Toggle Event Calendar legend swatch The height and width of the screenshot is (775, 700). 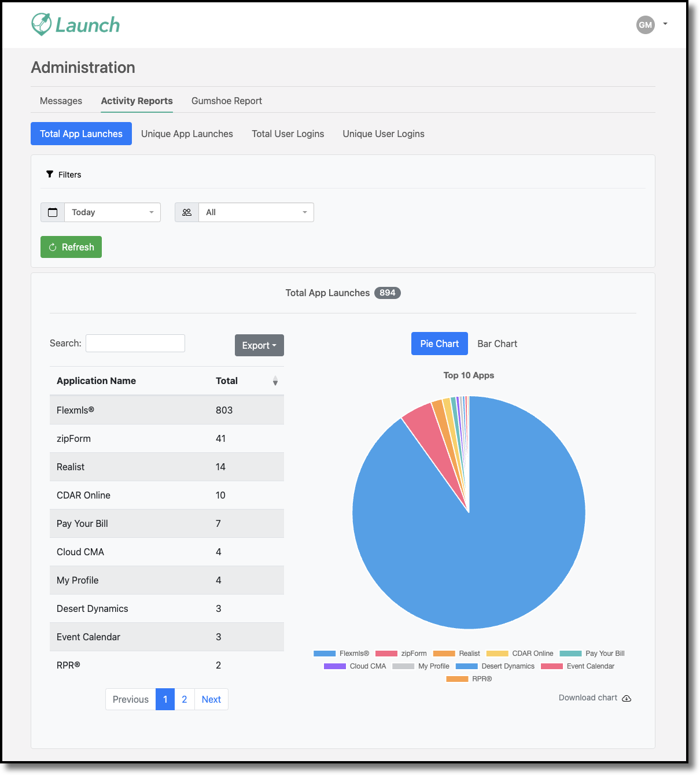[552, 666]
